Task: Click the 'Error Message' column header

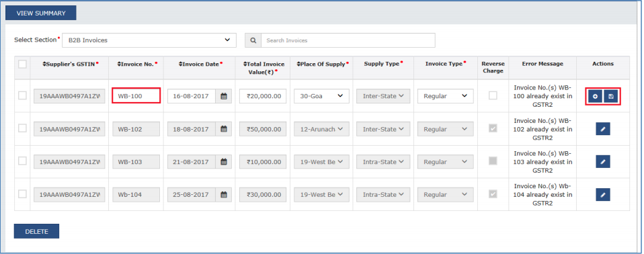Action: [x=542, y=64]
